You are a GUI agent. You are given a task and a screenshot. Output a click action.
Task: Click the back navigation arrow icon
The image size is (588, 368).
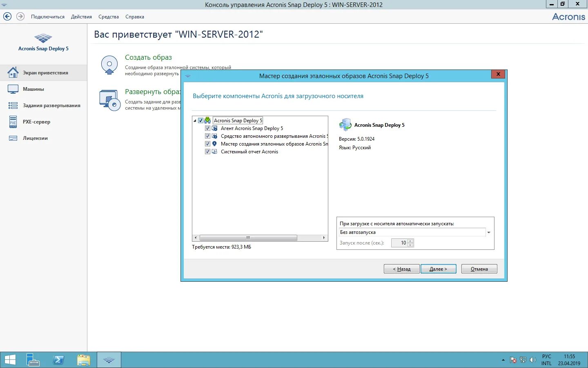[7, 16]
